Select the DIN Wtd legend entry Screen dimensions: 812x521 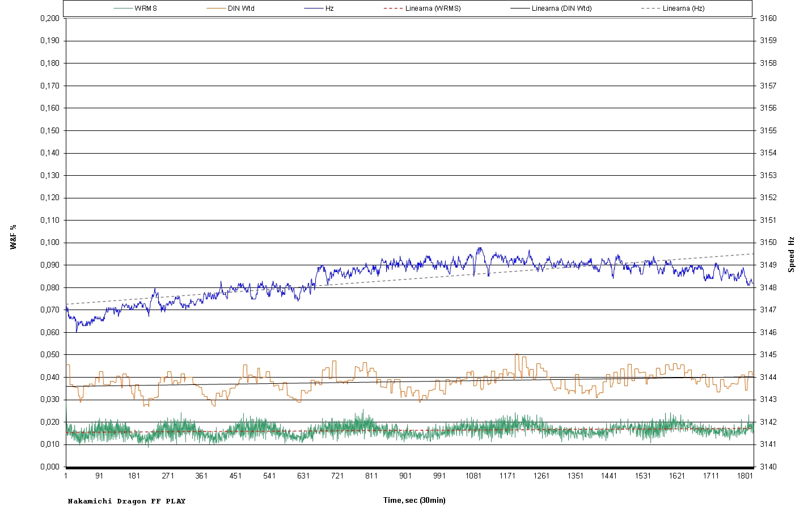(231, 9)
